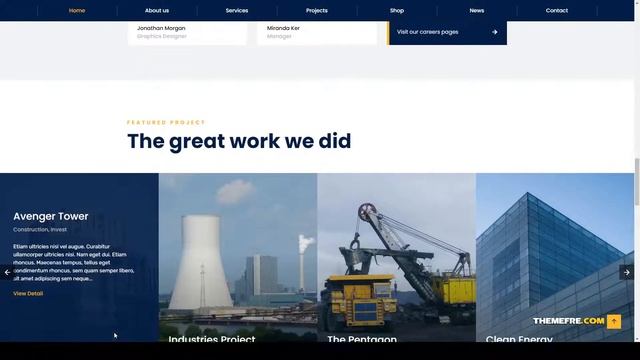
Task: Open the Services menu
Action: pyautogui.click(x=237, y=11)
